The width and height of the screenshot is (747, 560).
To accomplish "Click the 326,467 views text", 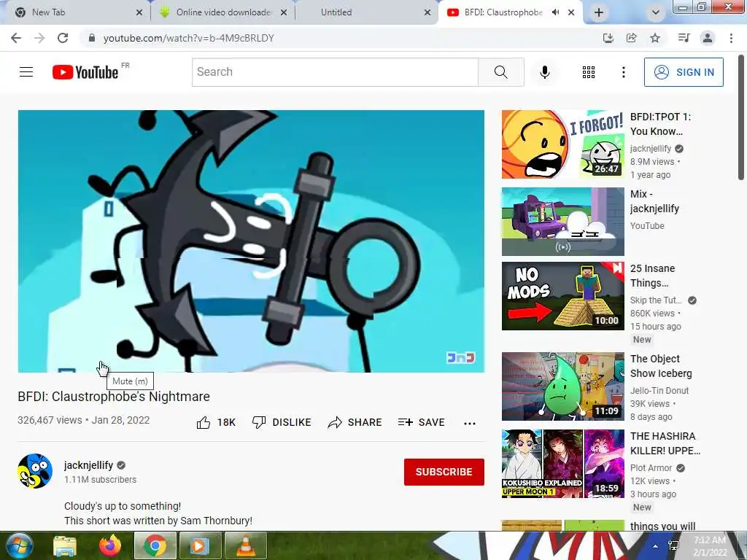I will [50, 420].
